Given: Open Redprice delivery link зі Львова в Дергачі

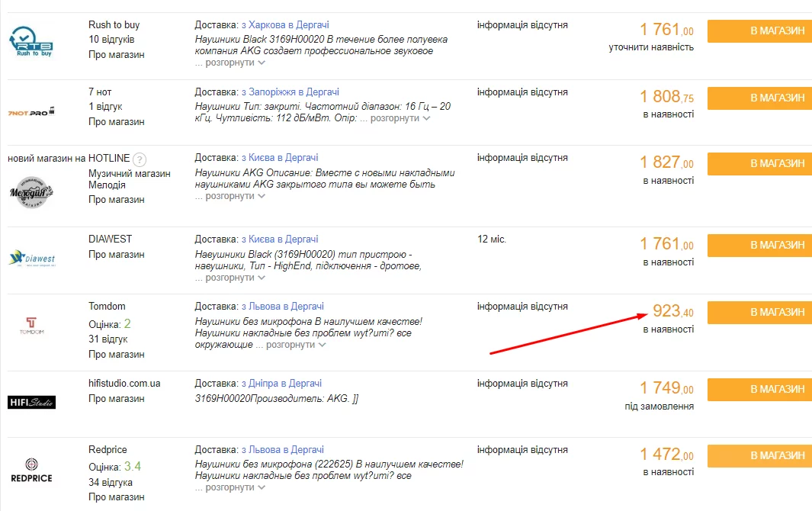Looking at the screenshot, I should coord(283,450).
